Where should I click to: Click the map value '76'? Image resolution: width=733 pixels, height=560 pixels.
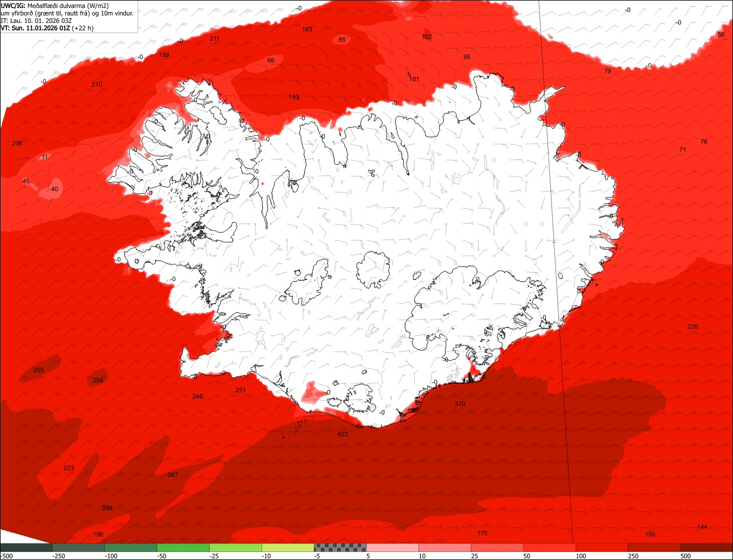704,141
